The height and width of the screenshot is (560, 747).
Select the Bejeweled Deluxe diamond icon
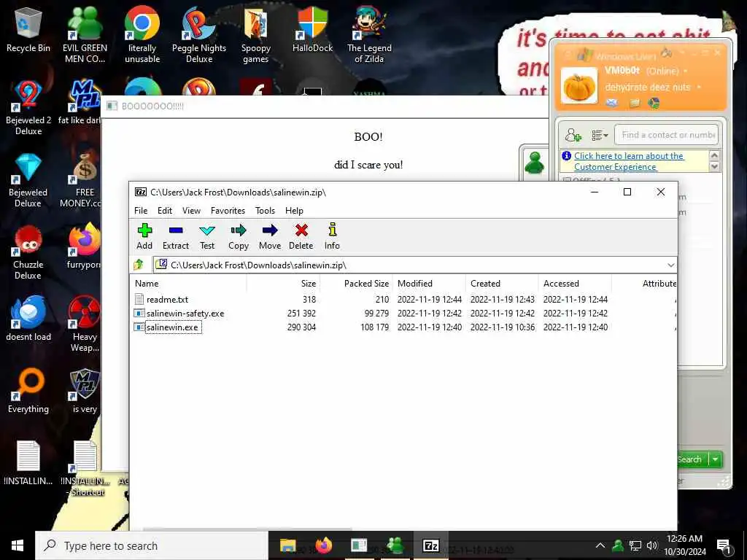pyautogui.click(x=28, y=180)
